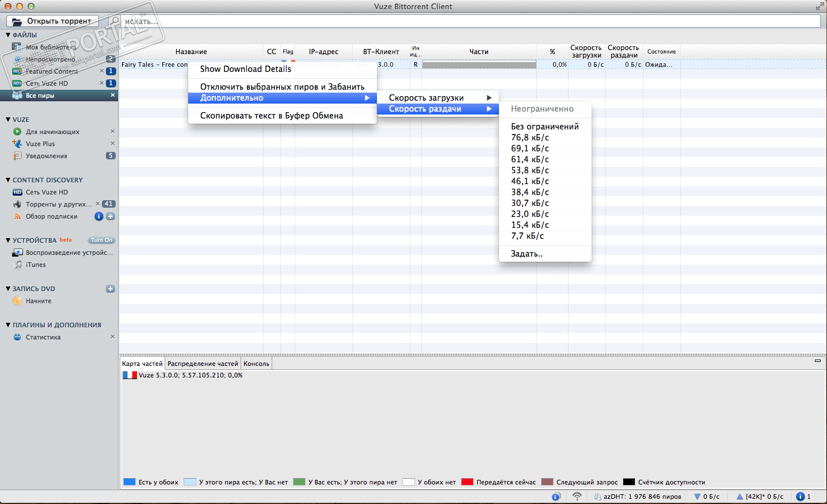The image size is (827, 504).
Task: Click the leftmost status bar info icon
Action: tap(556, 497)
